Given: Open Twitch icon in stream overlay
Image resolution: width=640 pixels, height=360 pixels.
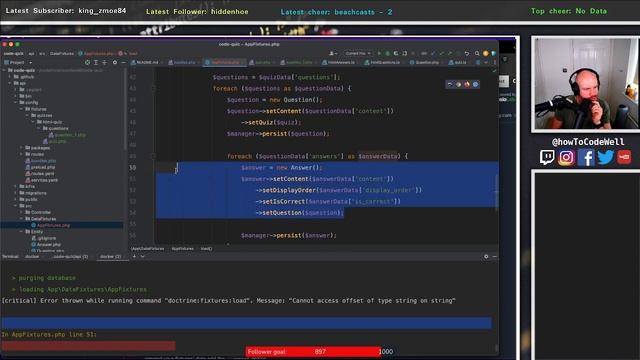Looking at the screenshot, I should click(x=547, y=157).
